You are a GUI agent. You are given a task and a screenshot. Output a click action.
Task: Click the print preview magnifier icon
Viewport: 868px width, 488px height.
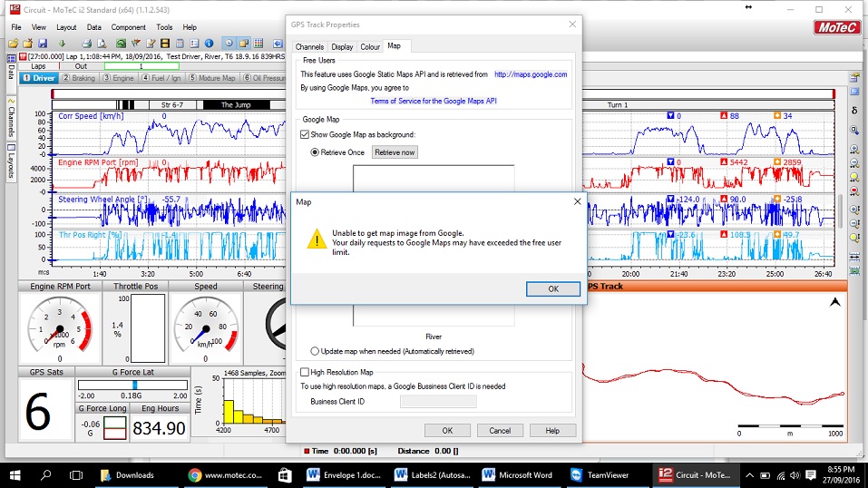[102, 44]
